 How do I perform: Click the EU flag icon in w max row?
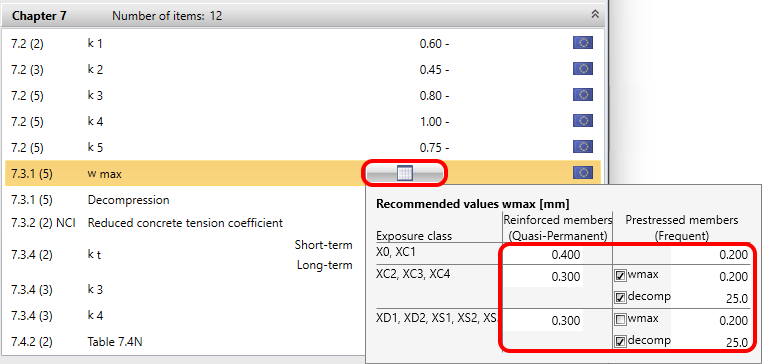tap(583, 173)
